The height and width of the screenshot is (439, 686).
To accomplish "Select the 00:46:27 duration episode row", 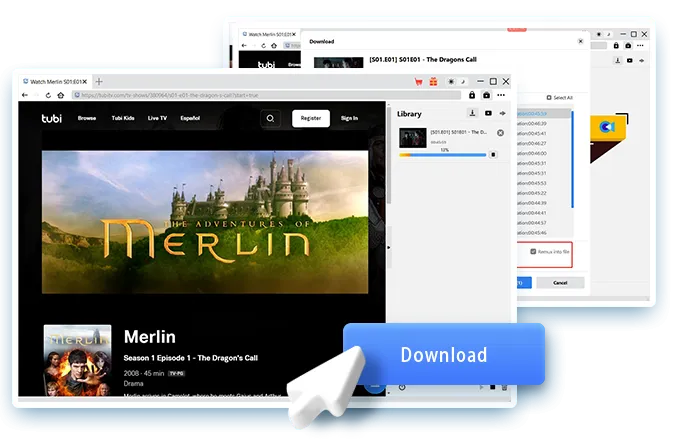I will click(x=543, y=144).
